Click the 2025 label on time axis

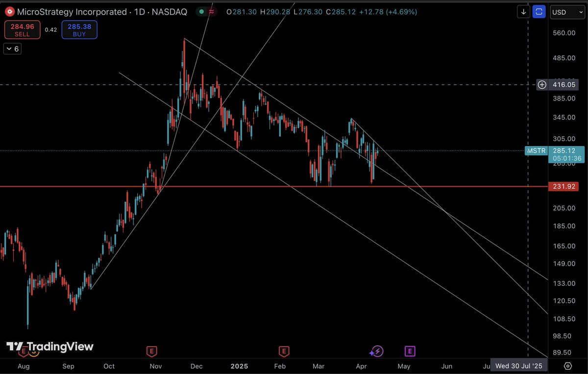[240, 366]
